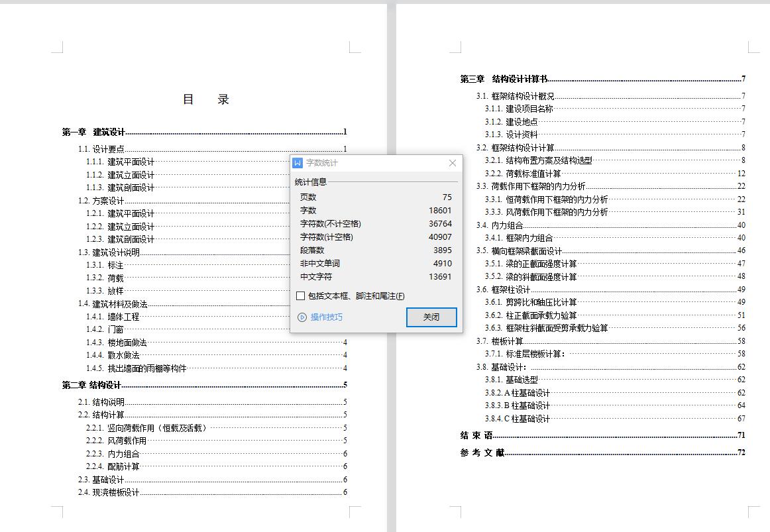770x532 pixels.
Task: Go to 2.2.3. 内力组合 entry
Action: coord(217,454)
